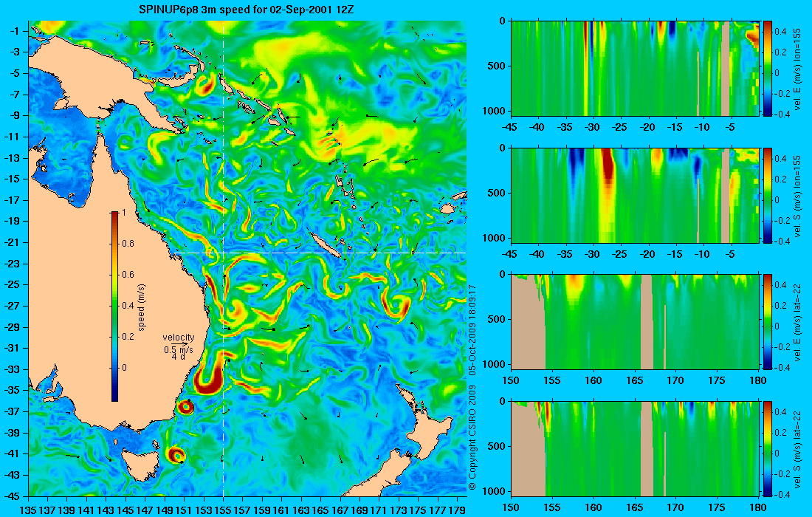812x517 pixels.
Task: Select the "vel. E (m/s) lat=-22" label
Action: [798, 322]
